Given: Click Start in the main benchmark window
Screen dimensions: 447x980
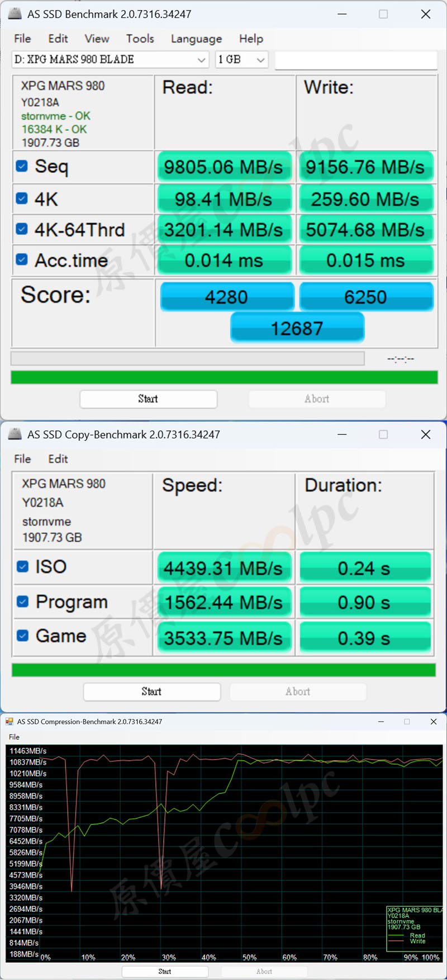Looking at the screenshot, I should 148,399.
